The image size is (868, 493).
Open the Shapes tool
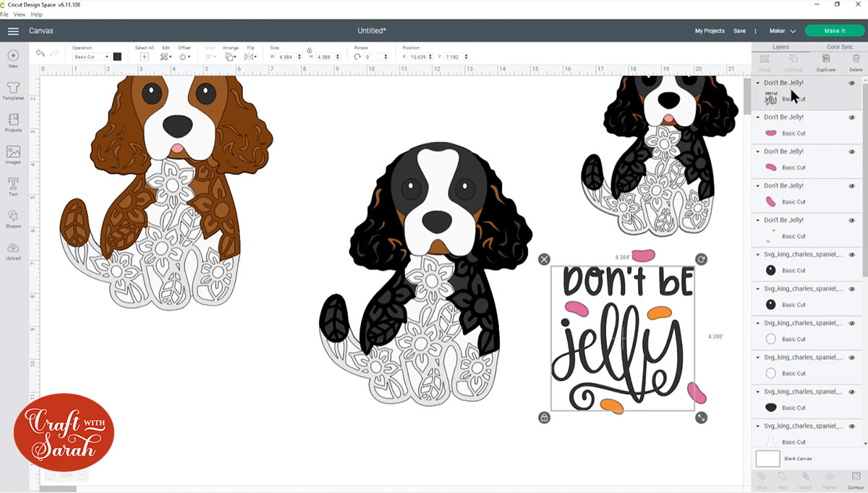point(13,218)
